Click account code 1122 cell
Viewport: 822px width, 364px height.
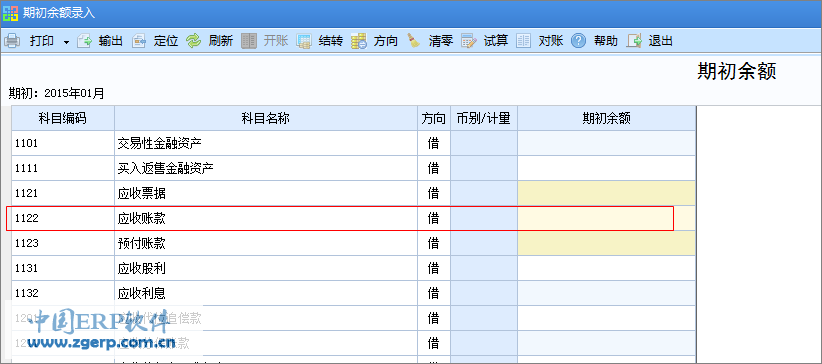point(63,218)
